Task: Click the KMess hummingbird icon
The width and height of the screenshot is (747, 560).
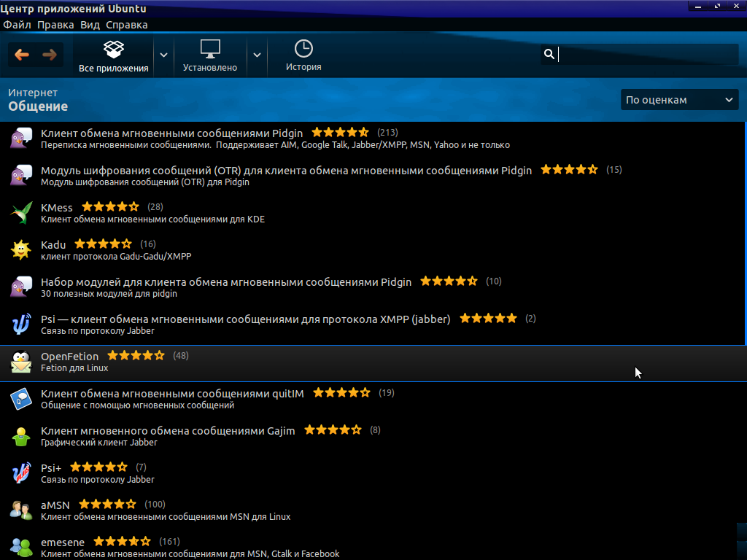Action: coord(21,213)
